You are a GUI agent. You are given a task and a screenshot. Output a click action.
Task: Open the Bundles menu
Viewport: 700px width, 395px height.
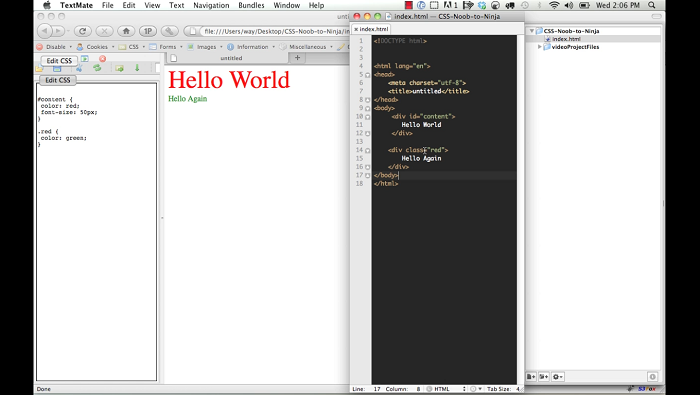click(x=251, y=5)
